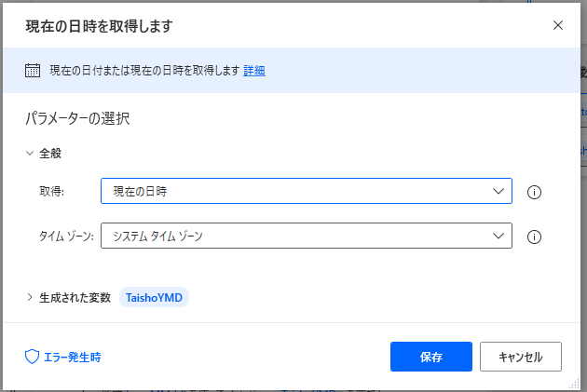Close the dialog with the X button
Screen dimensions: 587x392
point(558,25)
